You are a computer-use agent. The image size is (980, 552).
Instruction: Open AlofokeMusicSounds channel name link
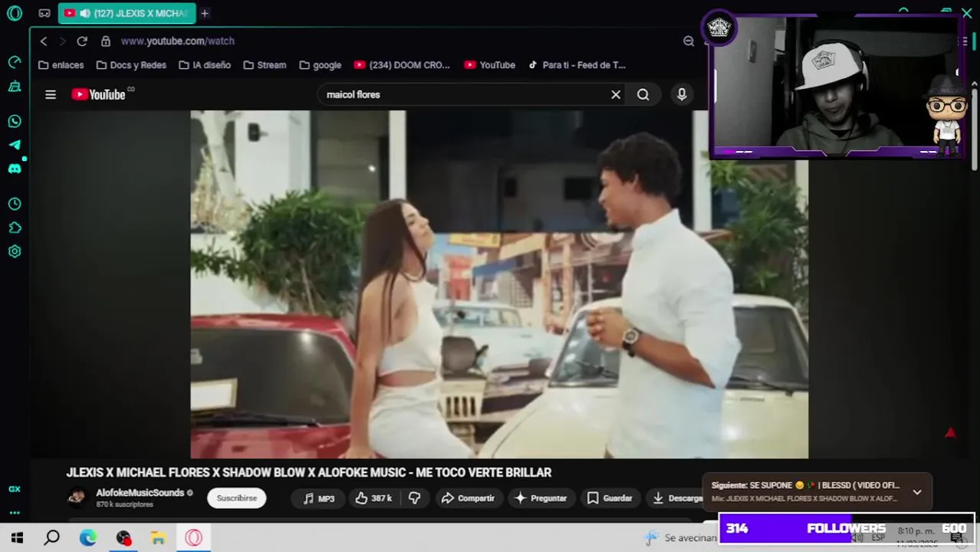[140, 493]
